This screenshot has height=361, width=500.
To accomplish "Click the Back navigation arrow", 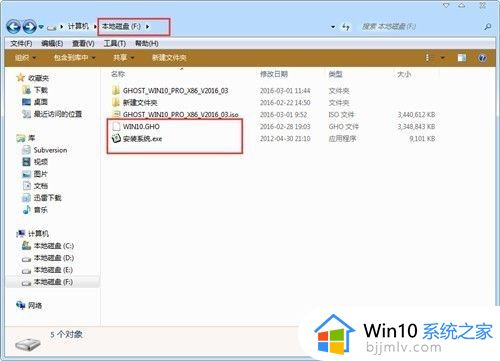I will (x=13, y=27).
